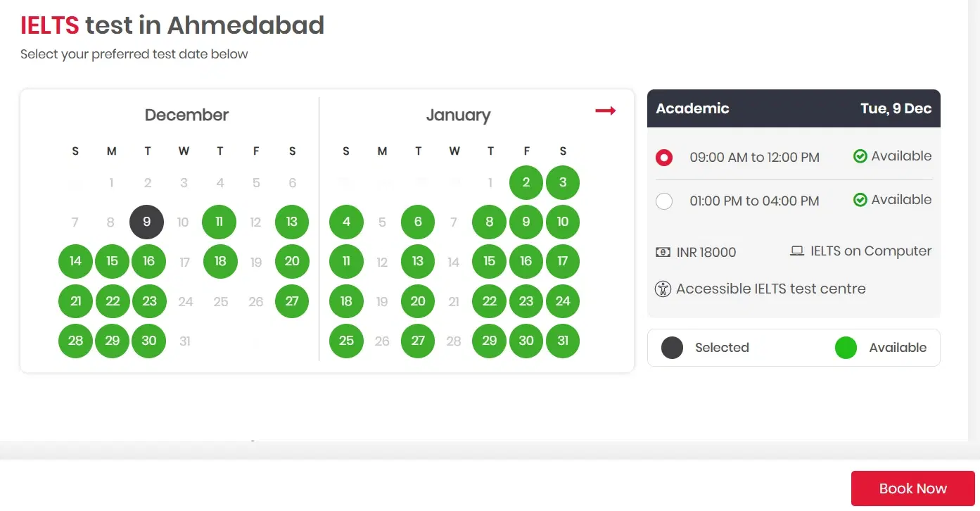980x511 pixels.
Task: Click the Book Now button
Action: [912, 488]
